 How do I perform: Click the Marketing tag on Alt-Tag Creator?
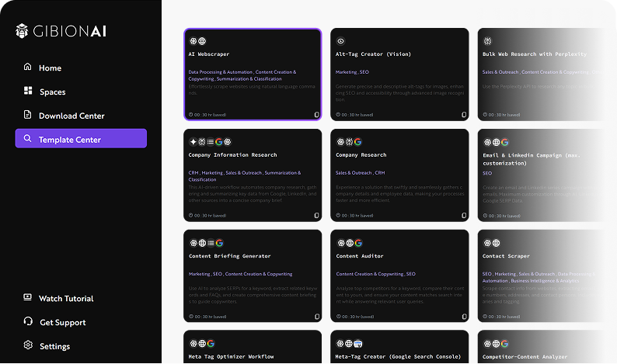(x=346, y=72)
